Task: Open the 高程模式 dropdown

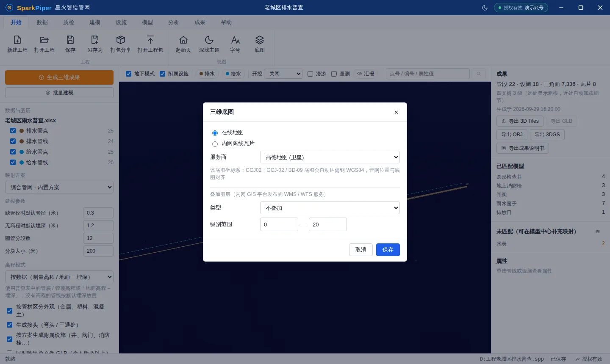Action: coord(59,277)
